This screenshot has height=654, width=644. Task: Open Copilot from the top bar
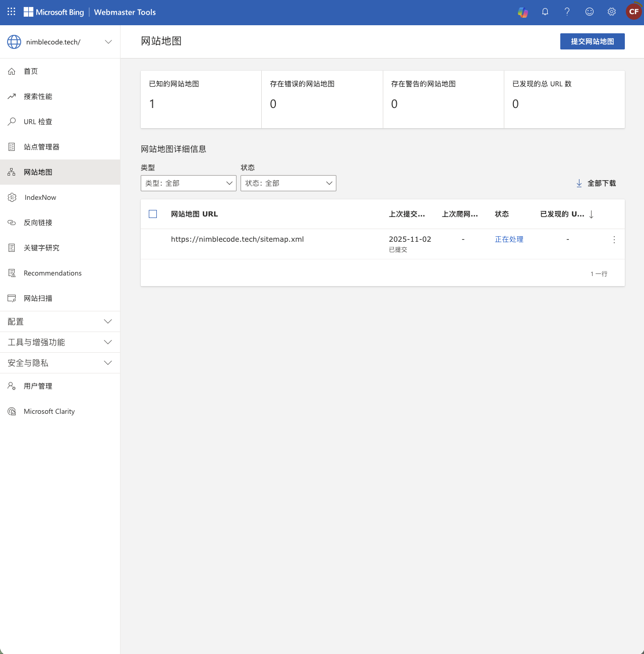[523, 12]
